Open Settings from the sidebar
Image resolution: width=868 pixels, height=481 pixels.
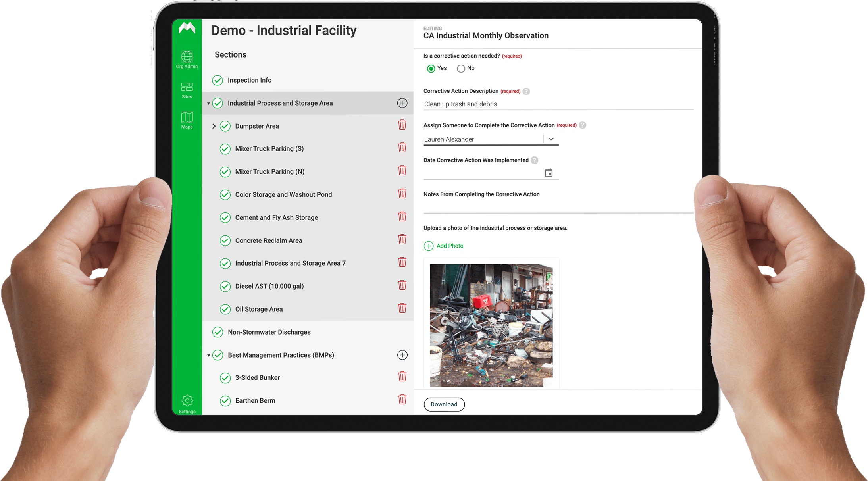(187, 401)
